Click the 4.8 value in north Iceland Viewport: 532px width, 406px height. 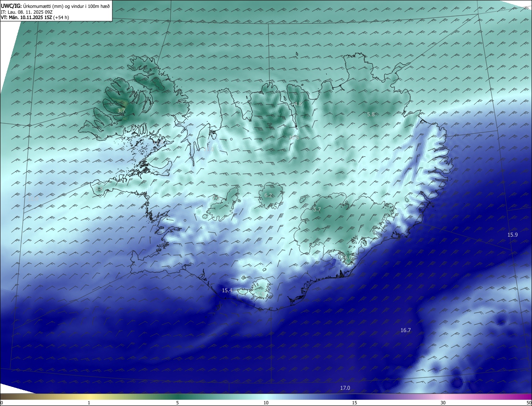298,104
